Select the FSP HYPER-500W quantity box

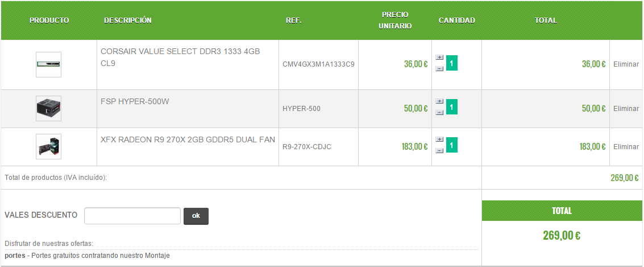pyautogui.click(x=452, y=107)
